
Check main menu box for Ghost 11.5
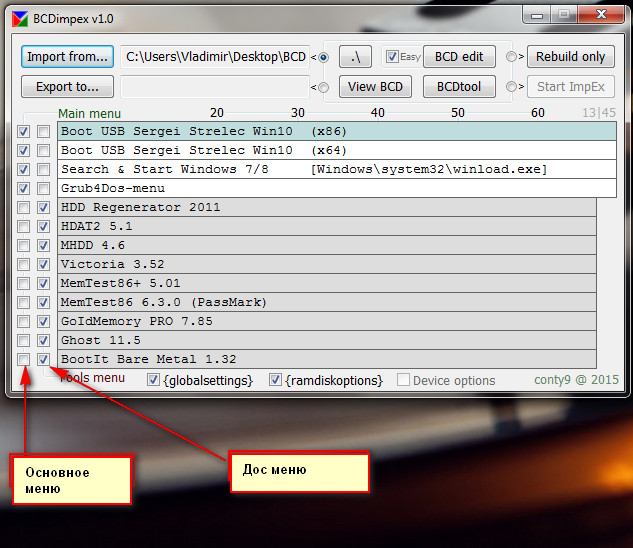pos(23,340)
